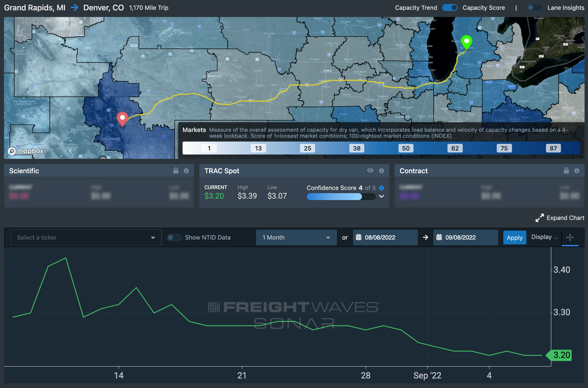Click the 09/08/2022 end date field

click(465, 237)
